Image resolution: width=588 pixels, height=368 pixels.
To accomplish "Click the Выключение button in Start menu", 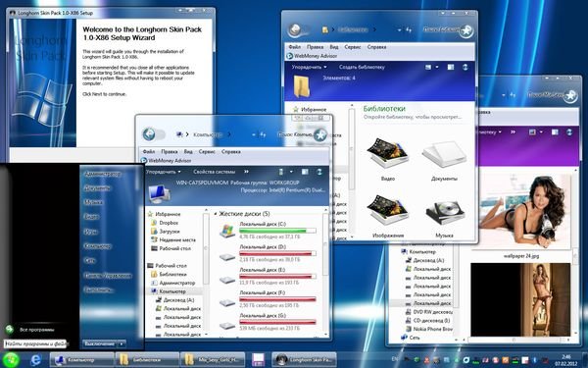I will click(99, 343).
